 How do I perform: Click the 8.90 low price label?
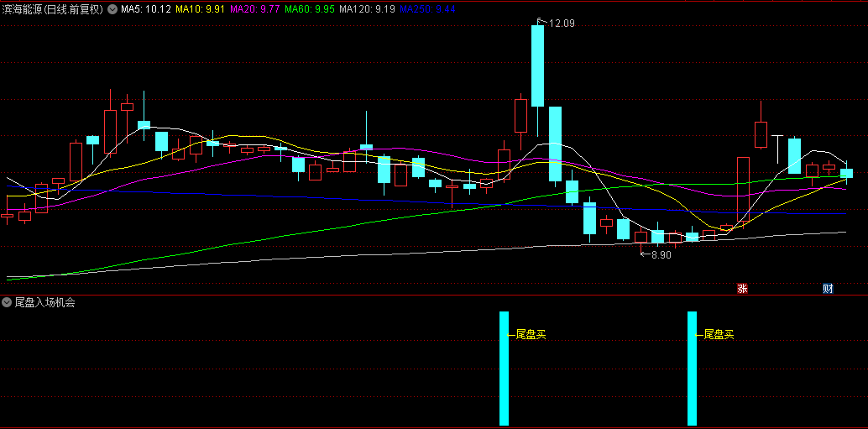(x=661, y=254)
